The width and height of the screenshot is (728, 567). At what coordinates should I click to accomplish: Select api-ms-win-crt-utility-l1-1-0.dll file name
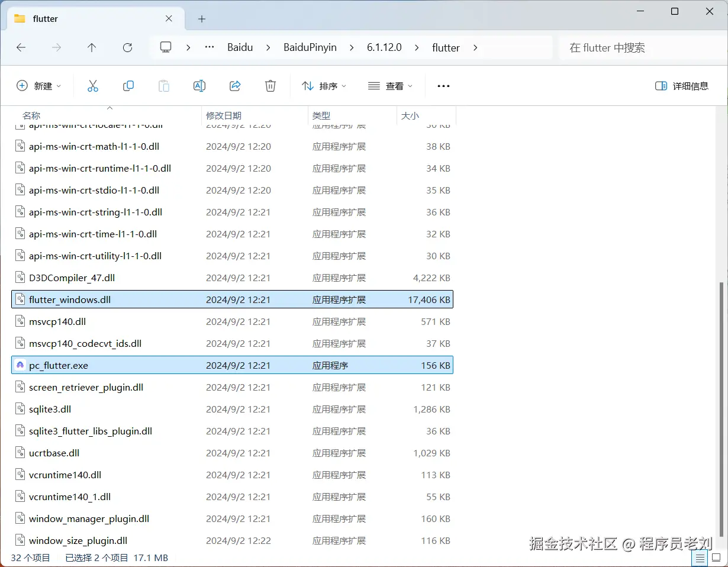pyautogui.click(x=95, y=256)
